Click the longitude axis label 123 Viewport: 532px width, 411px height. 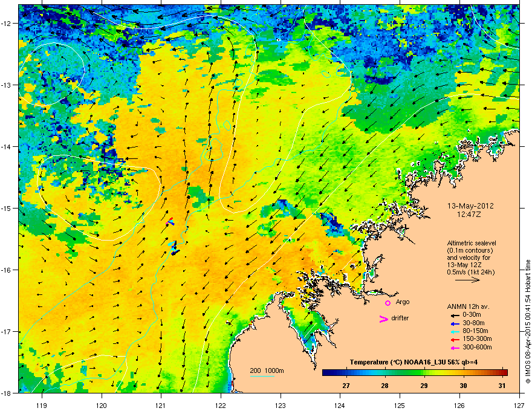point(281,405)
